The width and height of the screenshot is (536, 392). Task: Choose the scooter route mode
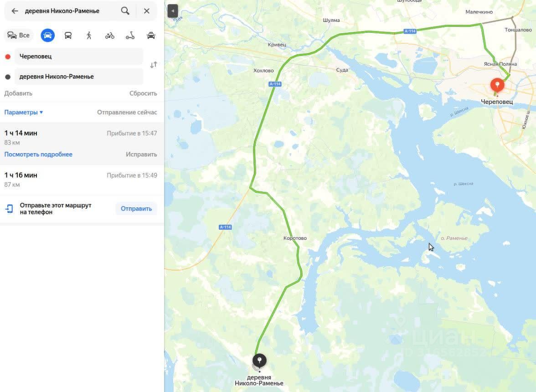[130, 35]
